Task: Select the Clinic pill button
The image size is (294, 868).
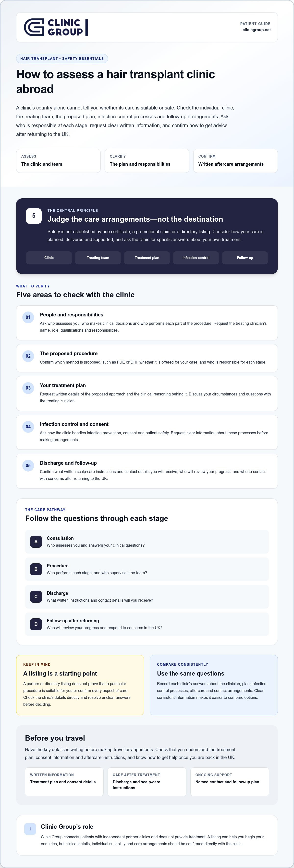Action: 49,258
